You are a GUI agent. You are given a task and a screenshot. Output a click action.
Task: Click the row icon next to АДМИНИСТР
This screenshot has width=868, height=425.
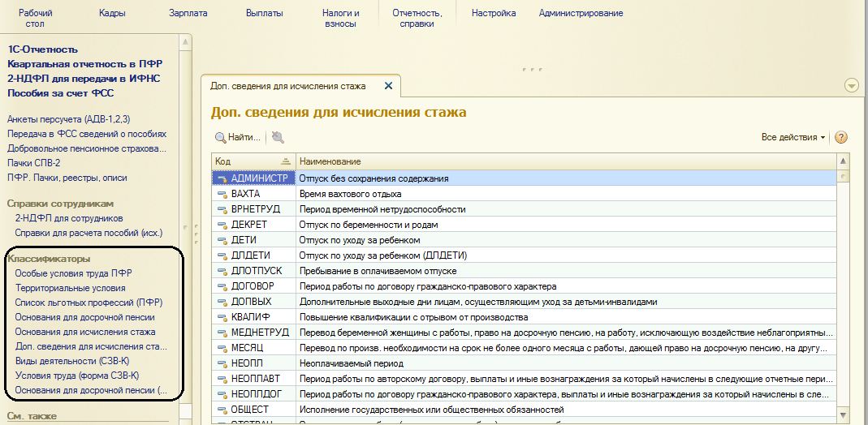click(x=223, y=178)
